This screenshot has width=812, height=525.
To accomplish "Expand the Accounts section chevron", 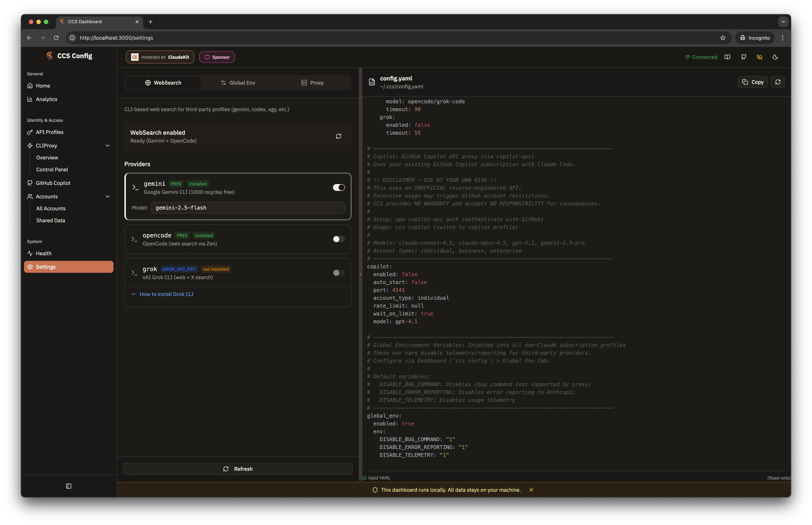I will (x=107, y=196).
